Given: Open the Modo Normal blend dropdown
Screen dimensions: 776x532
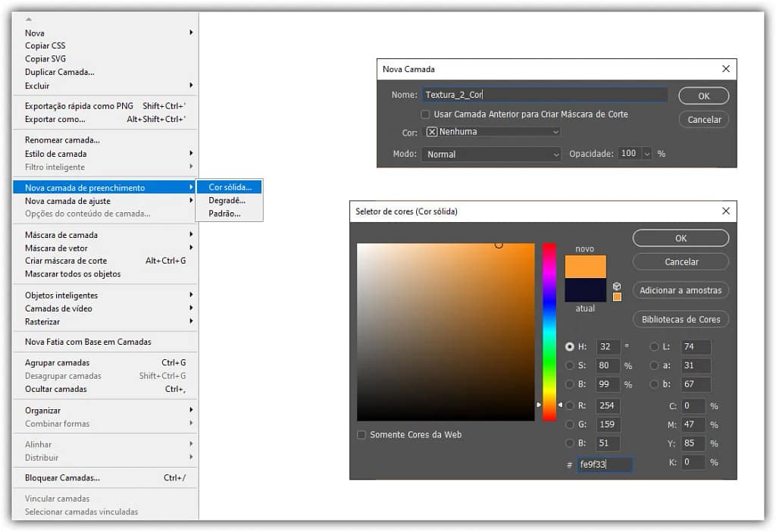Looking at the screenshot, I should (492, 154).
